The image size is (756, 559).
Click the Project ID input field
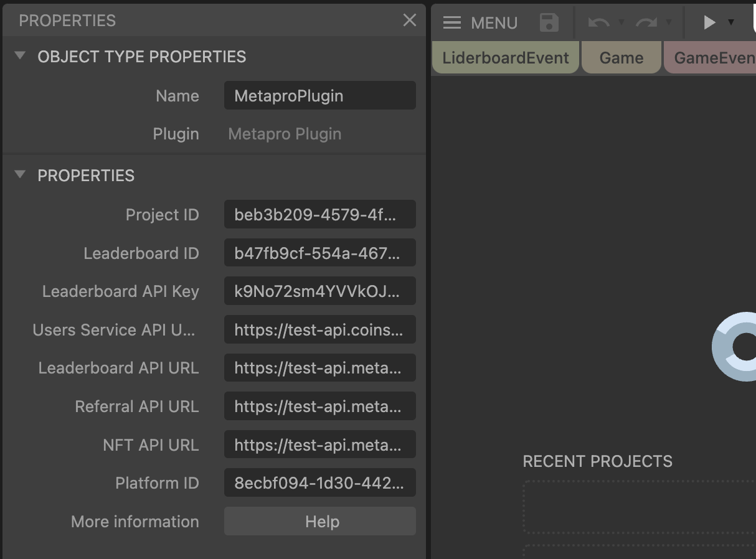(319, 215)
